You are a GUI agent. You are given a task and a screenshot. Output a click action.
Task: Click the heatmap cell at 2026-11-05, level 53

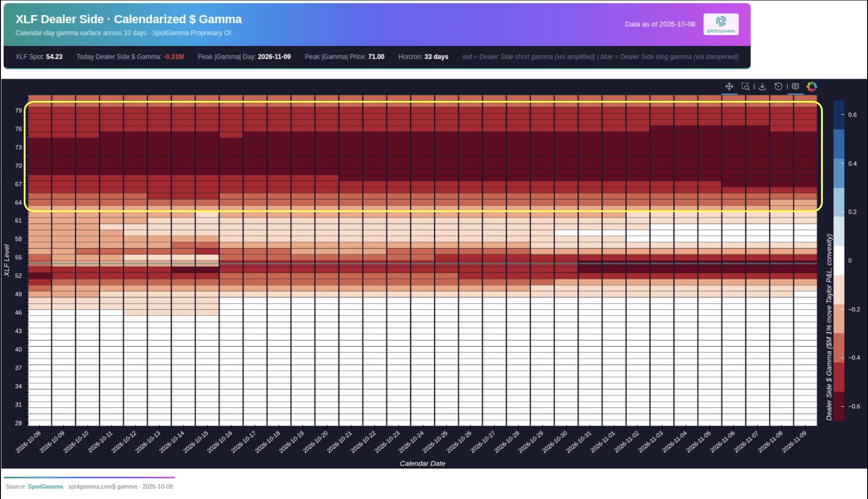pos(710,270)
